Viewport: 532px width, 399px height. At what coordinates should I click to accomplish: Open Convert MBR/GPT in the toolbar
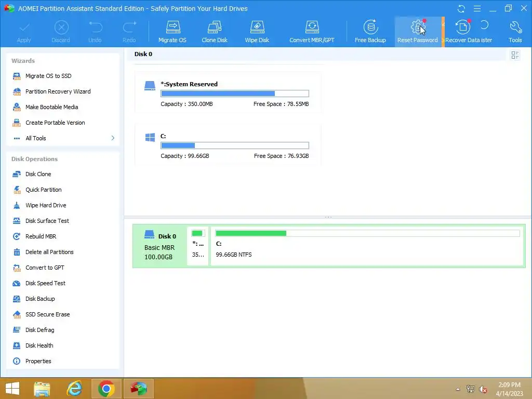point(312,32)
